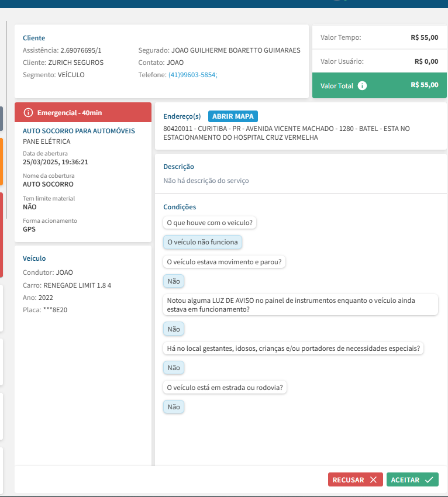Click the 'AUTO SOCORRO PARA AUTOMÓVEIS' title
Screen dimensions: 448x497
coord(79,131)
